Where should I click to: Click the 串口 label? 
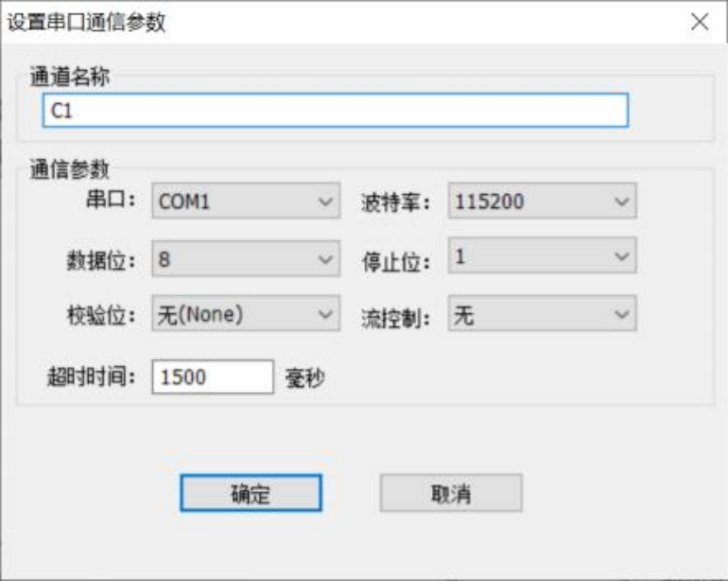pos(112,200)
